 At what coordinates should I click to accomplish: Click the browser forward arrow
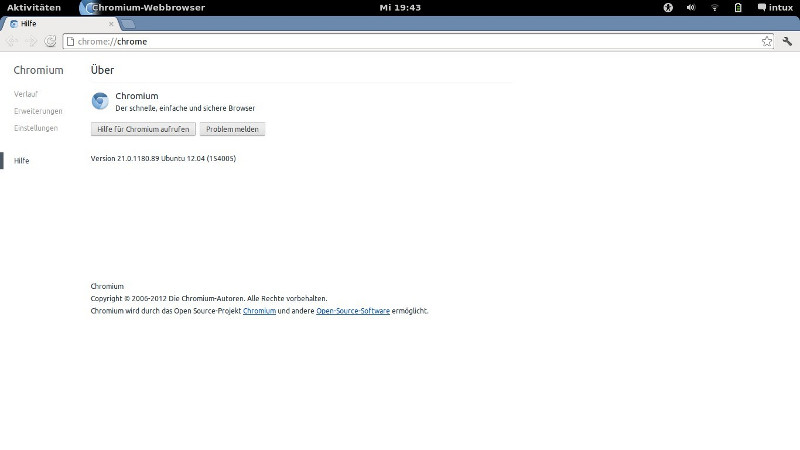pyautogui.click(x=31, y=41)
